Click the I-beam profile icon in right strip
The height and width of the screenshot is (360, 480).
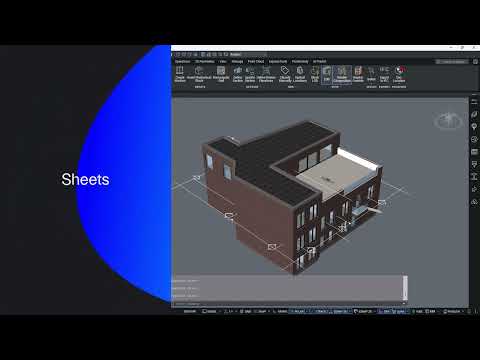474,176
